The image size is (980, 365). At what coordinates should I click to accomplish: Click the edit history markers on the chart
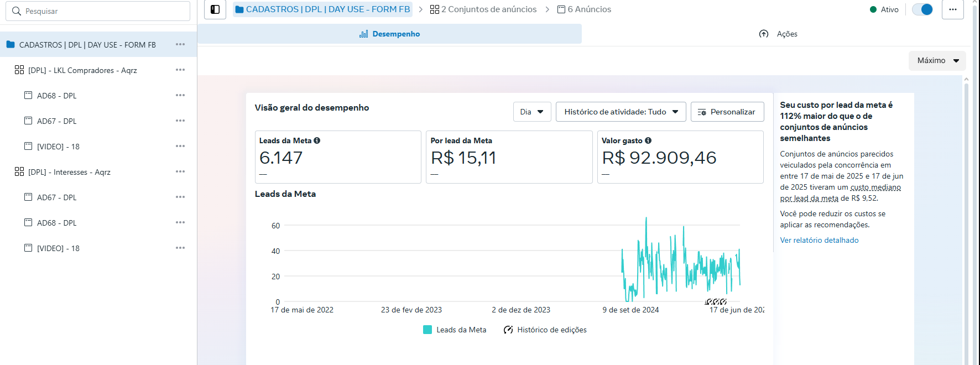coord(716,301)
